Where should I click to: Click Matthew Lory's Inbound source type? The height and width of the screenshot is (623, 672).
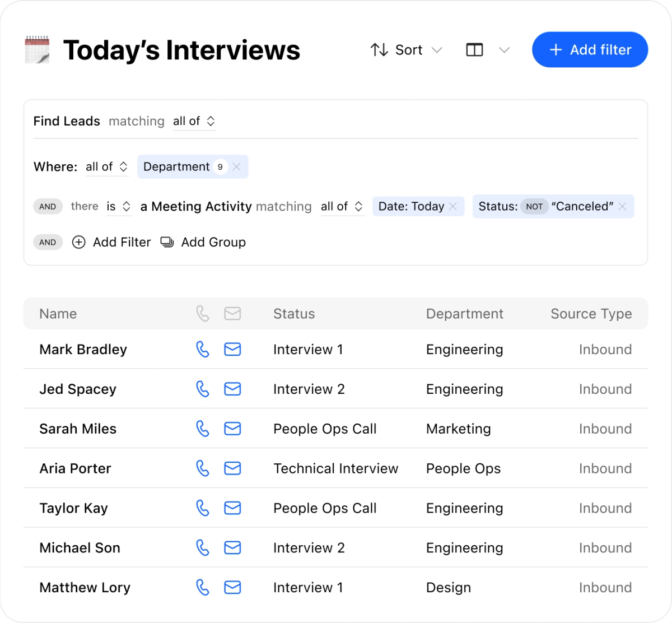605,588
